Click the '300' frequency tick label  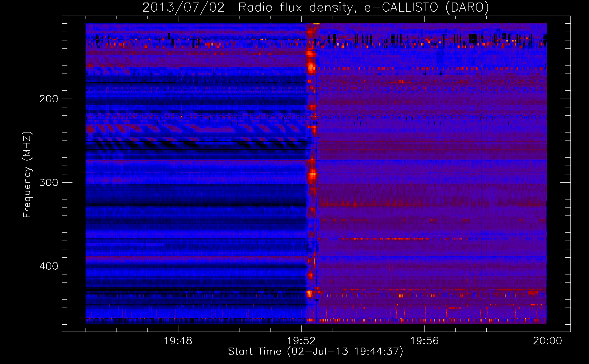click(x=49, y=182)
